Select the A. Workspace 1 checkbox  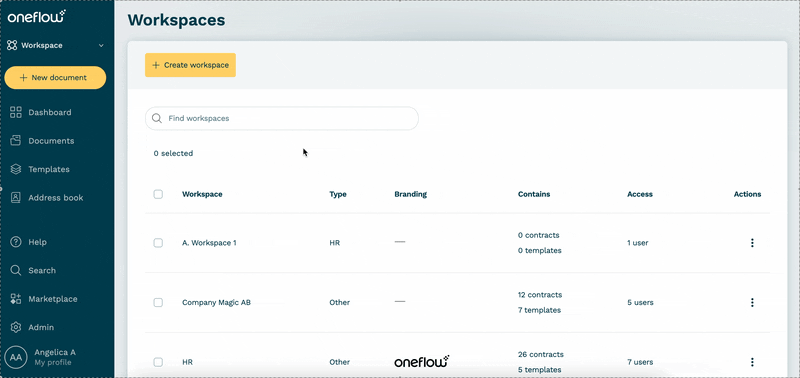pos(158,243)
